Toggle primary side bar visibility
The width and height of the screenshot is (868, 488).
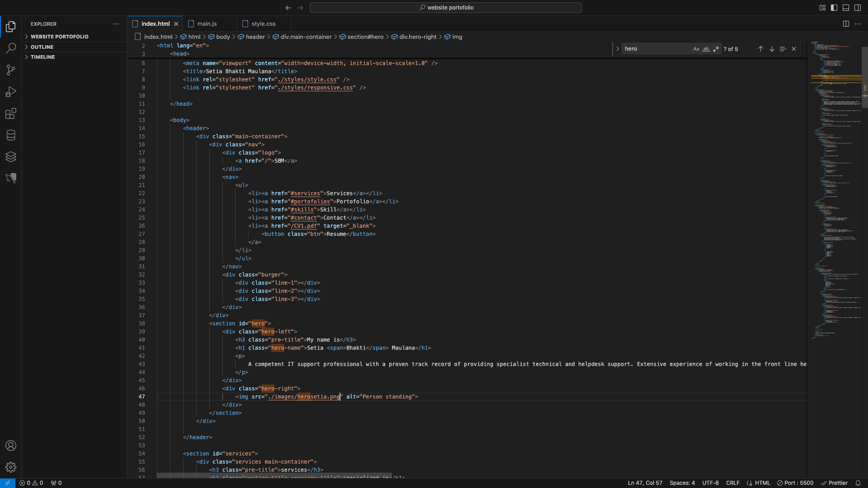click(x=834, y=8)
